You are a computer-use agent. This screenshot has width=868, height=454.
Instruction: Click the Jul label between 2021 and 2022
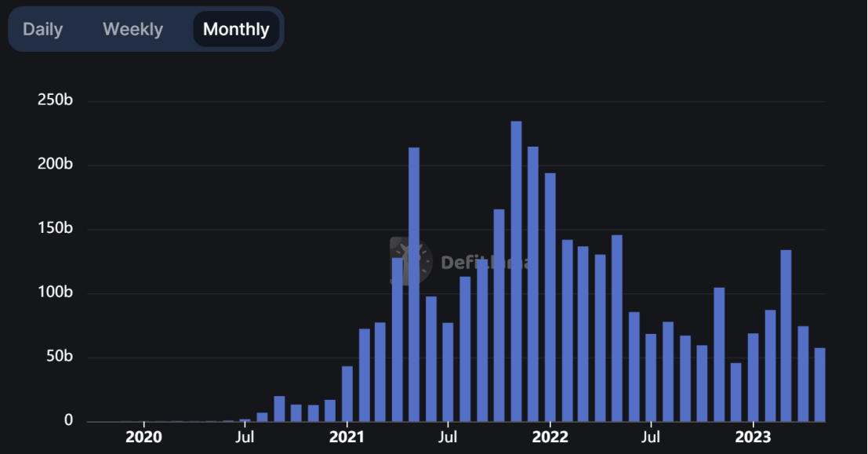[x=448, y=437]
